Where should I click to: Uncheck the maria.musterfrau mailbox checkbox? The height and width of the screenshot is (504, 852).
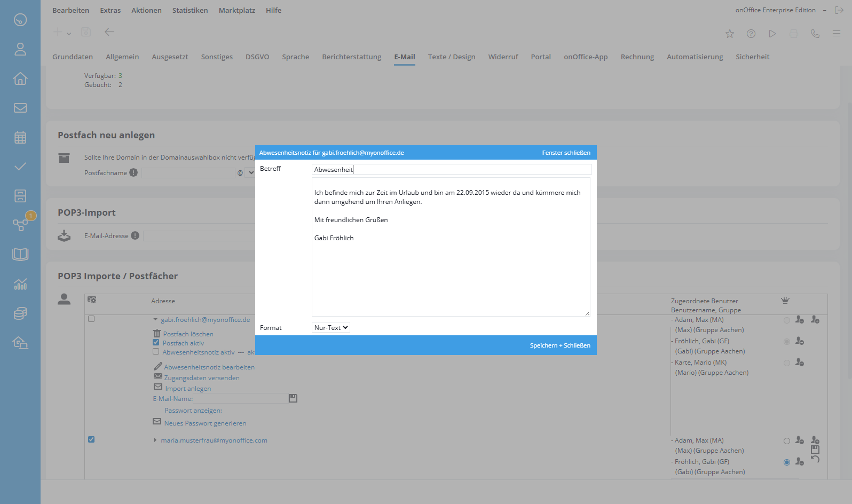tap(91, 439)
